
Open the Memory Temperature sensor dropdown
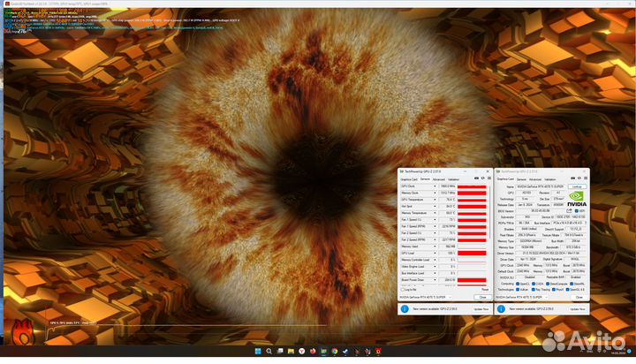pyautogui.click(x=435, y=213)
